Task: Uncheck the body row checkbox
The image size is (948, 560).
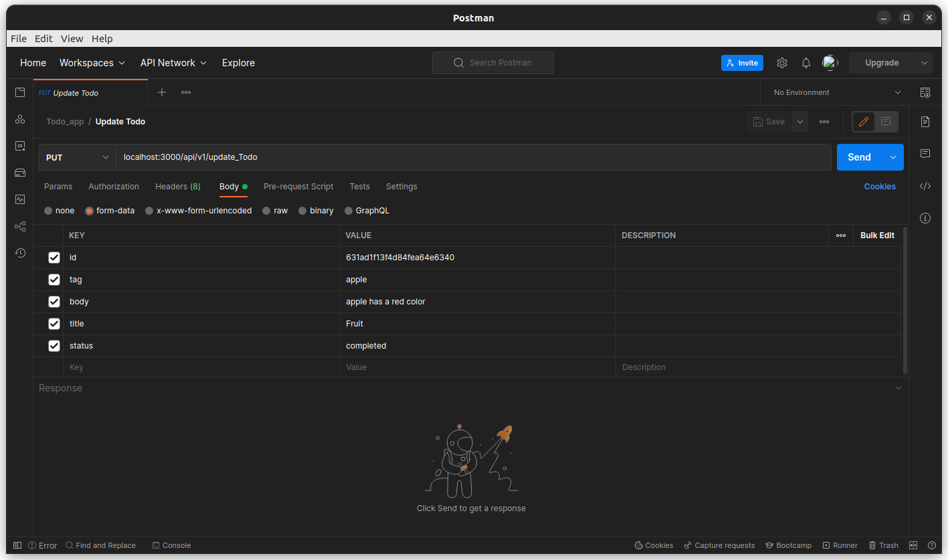Action: pos(54,302)
